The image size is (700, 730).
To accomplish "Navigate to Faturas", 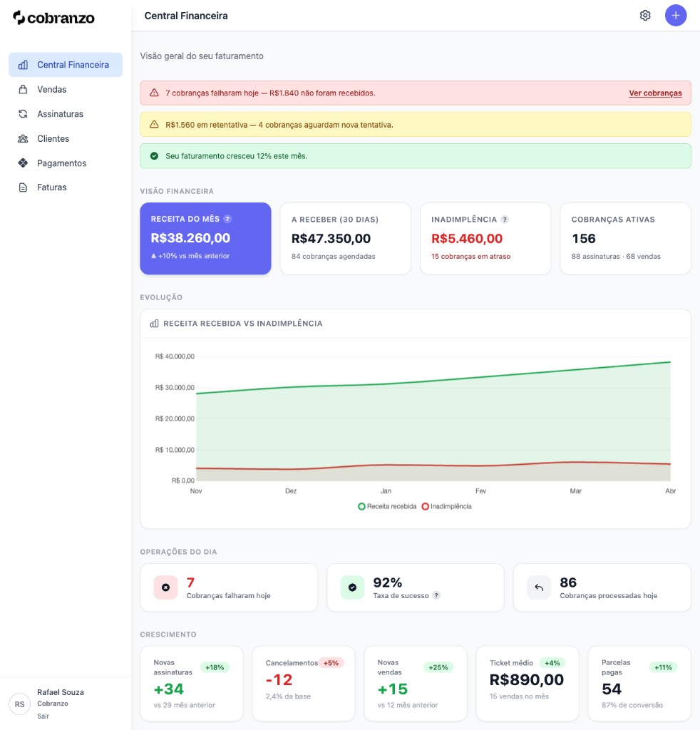I will (66, 187).
